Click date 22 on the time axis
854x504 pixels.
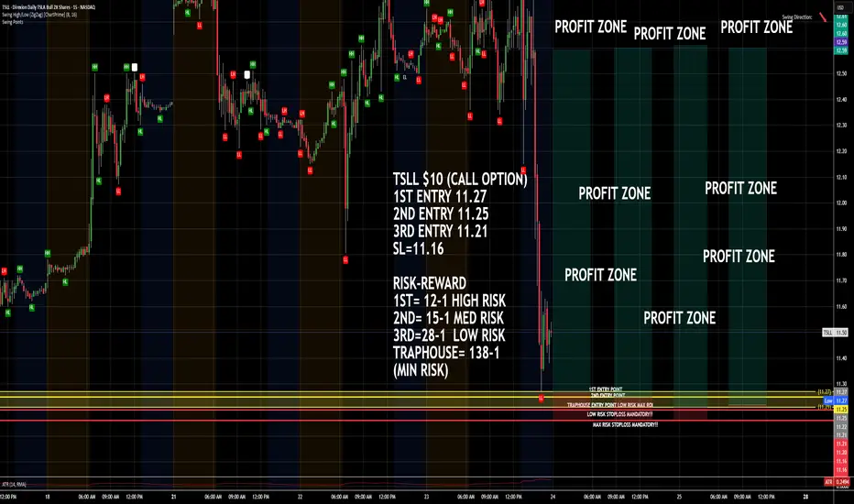[301, 497]
